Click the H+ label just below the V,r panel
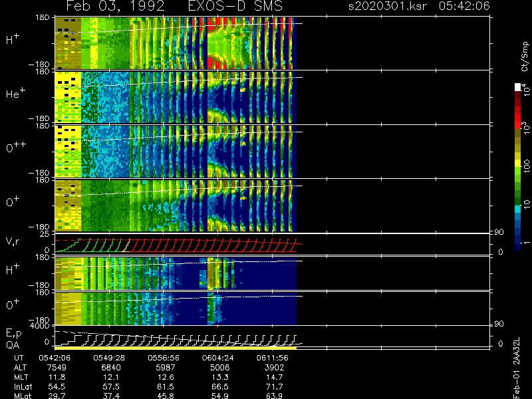 click(13, 269)
